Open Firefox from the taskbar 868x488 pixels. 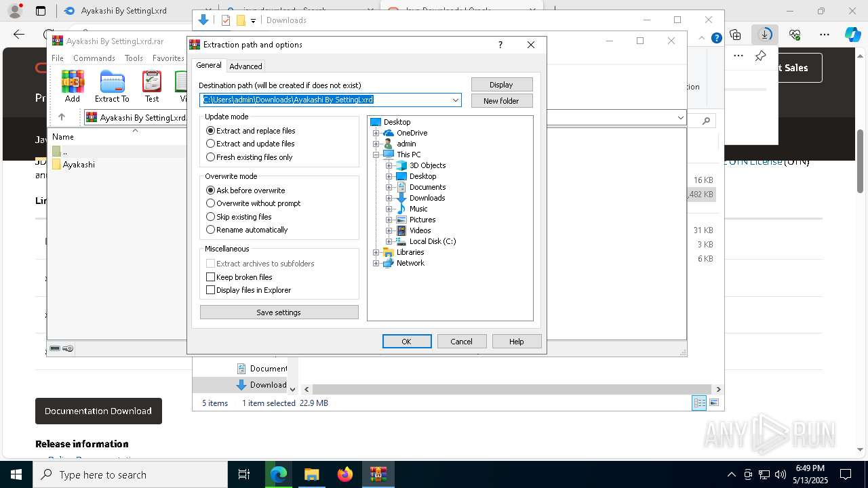pyautogui.click(x=345, y=474)
